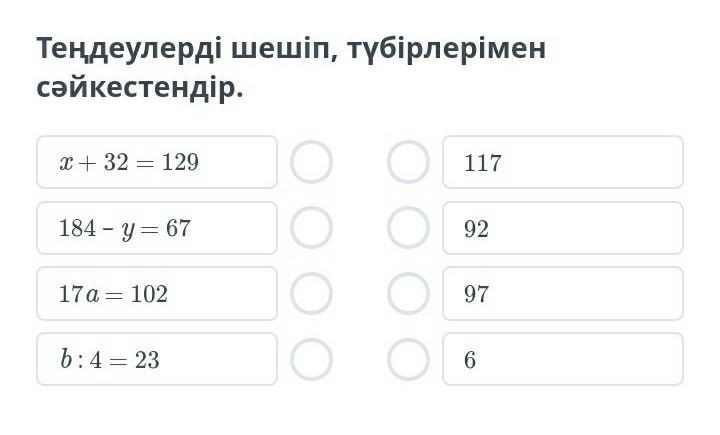This screenshot has height=435, width=720.
Task: Select the connector circle beside b : 4 = 23
Action: pos(311,359)
